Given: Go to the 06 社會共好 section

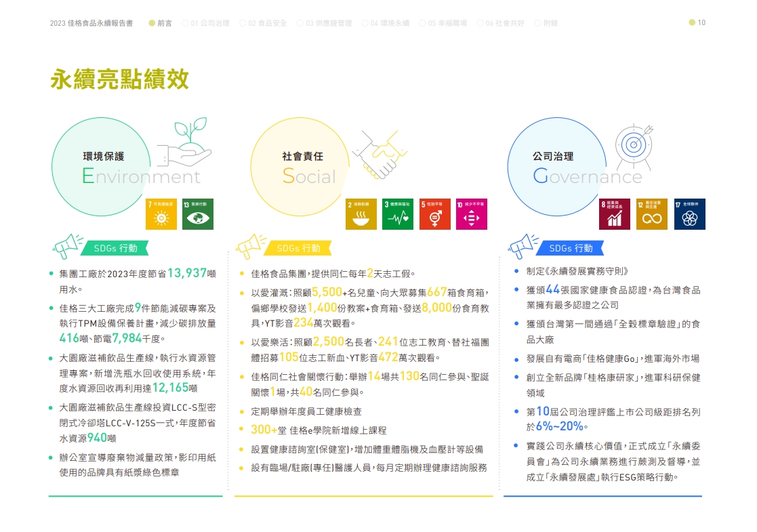Looking at the screenshot, I should tap(501, 22).
